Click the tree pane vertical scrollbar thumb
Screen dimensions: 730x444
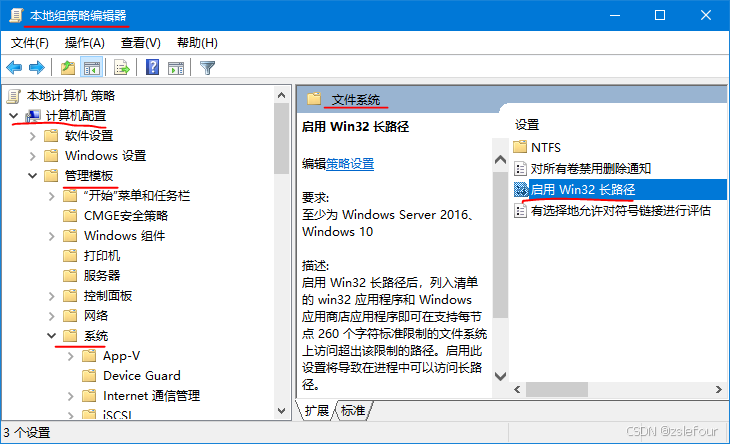281,139
